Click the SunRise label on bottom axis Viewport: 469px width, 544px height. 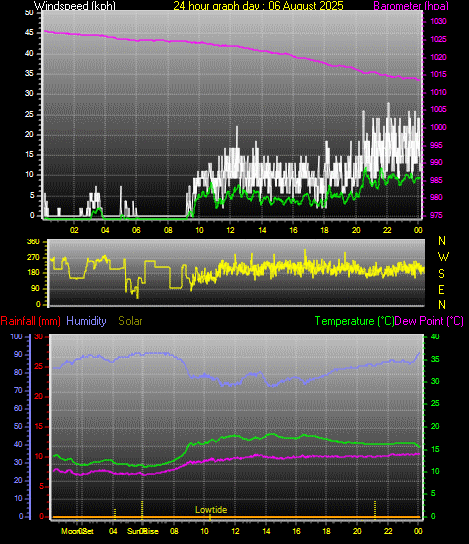point(143,531)
